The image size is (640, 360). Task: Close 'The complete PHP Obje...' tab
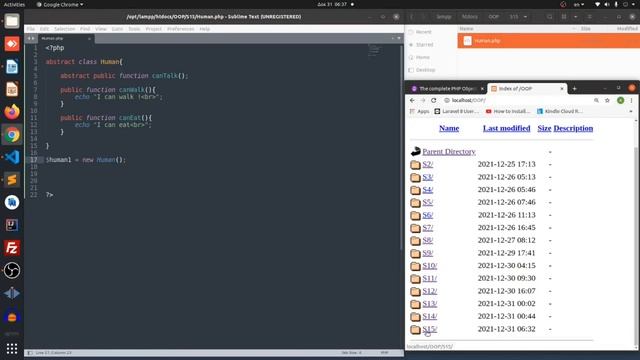[x=482, y=89]
